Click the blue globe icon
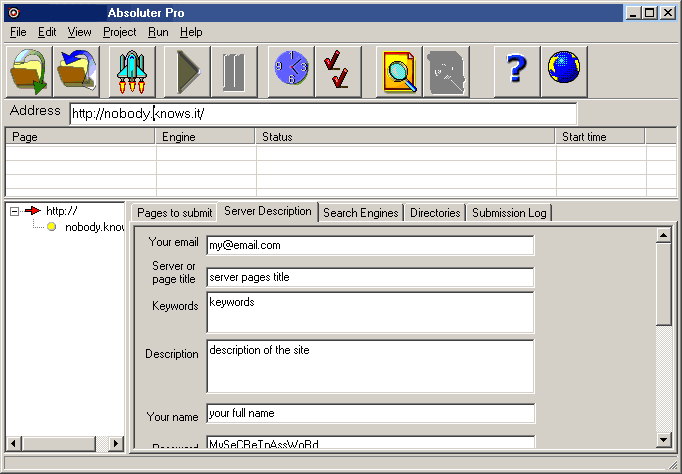Viewport: 682px width, 474px height. [564, 71]
